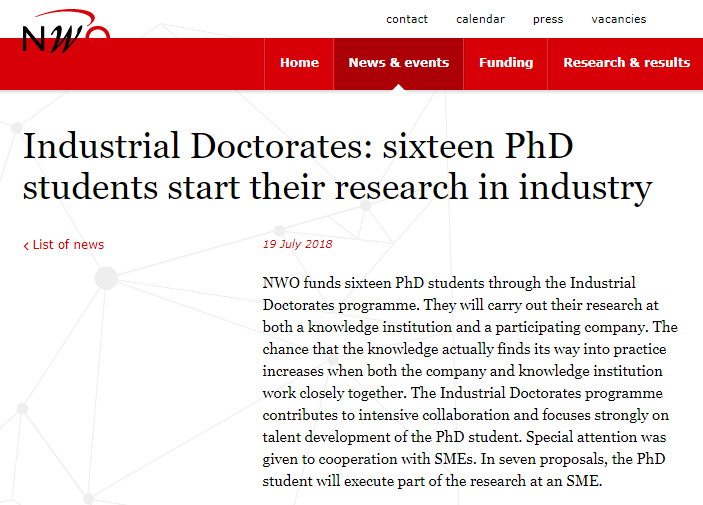This screenshot has height=505, width=703.
Task: Open the calendar link
Action: click(480, 19)
